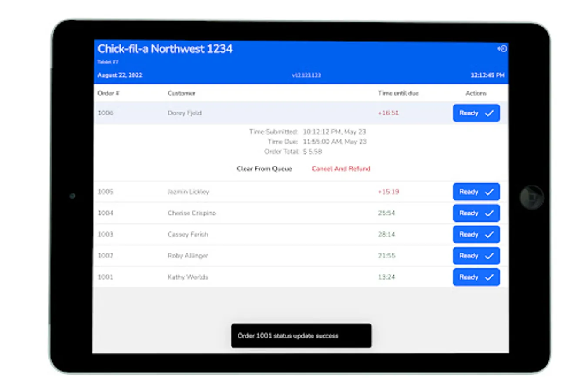Click the overdue time +16:51
588x392 pixels.
click(388, 113)
